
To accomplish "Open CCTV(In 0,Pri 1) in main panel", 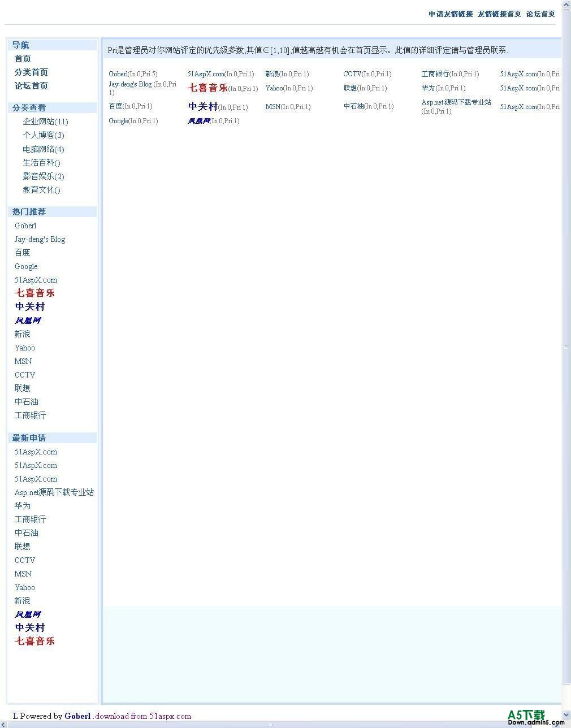I will [367, 74].
